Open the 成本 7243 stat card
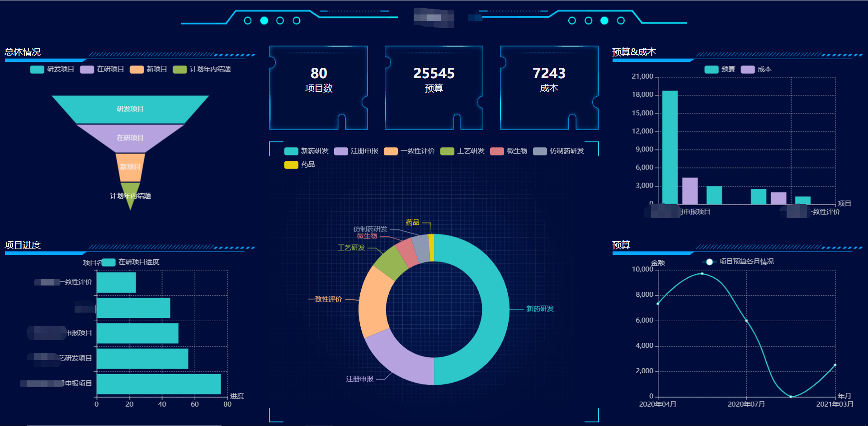 [x=549, y=88]
